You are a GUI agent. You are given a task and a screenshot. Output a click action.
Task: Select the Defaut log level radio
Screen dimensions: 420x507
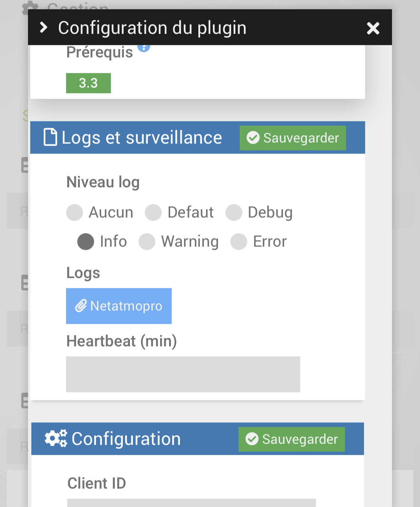[x=153, y=212]
